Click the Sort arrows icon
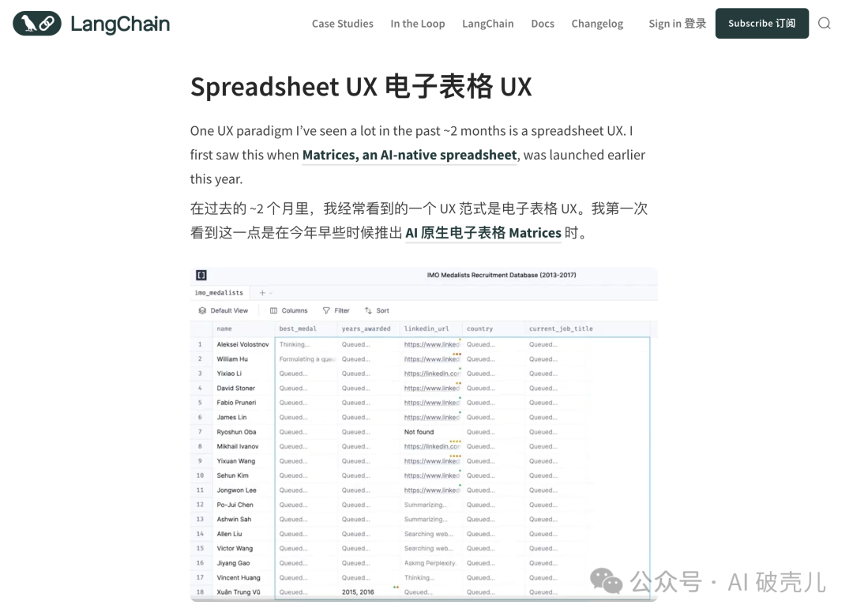Screen dimensions: 853x616 tap(368, 311)
